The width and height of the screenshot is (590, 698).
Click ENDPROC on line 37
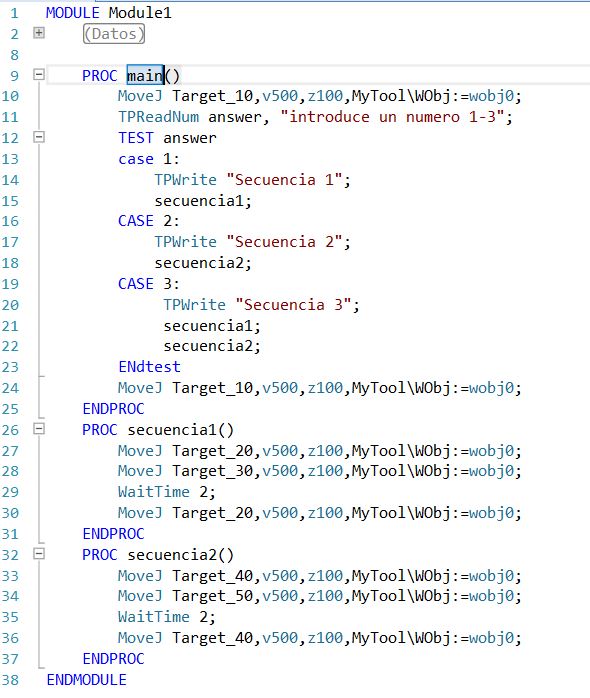pyautogui.click(x=114, y=658)
